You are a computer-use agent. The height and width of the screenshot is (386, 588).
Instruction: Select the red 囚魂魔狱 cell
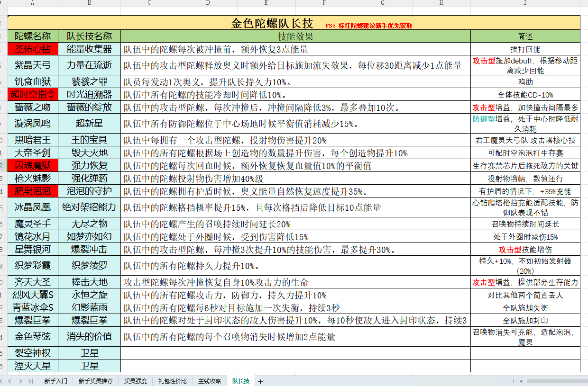point(33,165)
